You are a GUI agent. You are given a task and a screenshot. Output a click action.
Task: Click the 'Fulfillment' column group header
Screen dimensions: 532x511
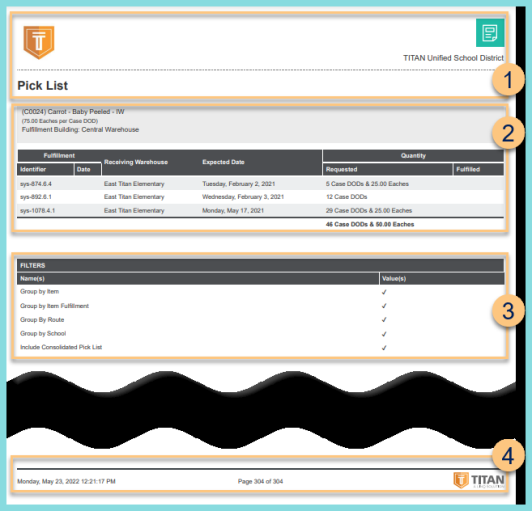coord(59,156)
